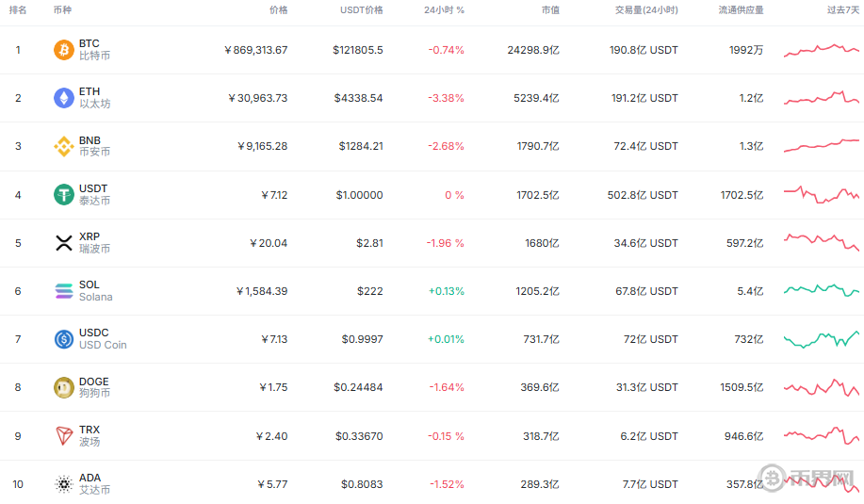Screen dimensions: 864x504
Task: Open the ETH 以太坊 name link
Action: pyautogui.click(x=94, y=98)
